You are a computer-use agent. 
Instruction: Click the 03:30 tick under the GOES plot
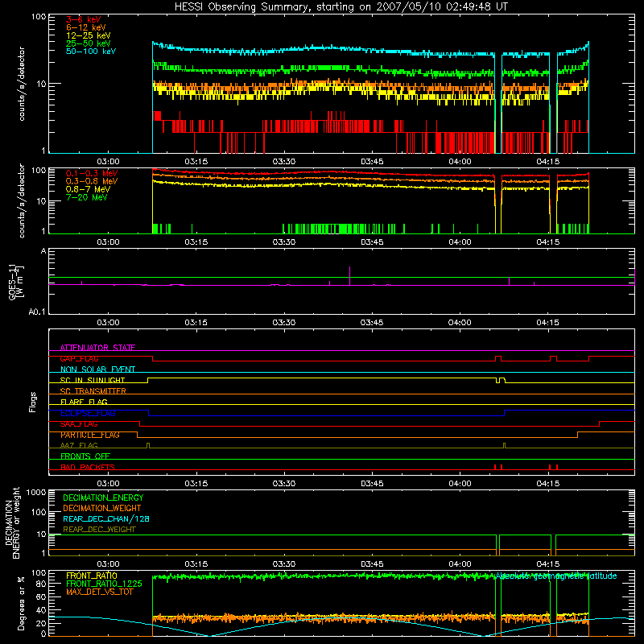[284, 323]
